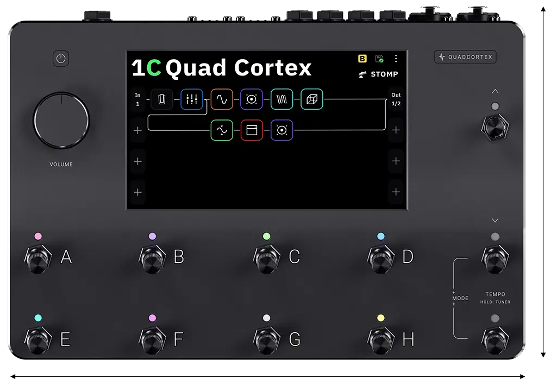
Task: Tap the save preset icon with green check
Action: tap(379, 59)
